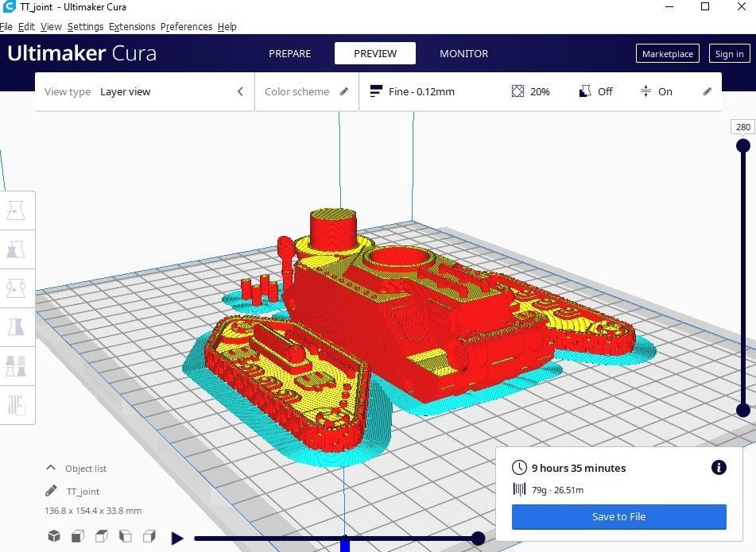Click the model dimensions 136.8 x 154.4 x 33.8 mm
The image size is (756, 552).
pyautogui.click(x=93, y=511)
